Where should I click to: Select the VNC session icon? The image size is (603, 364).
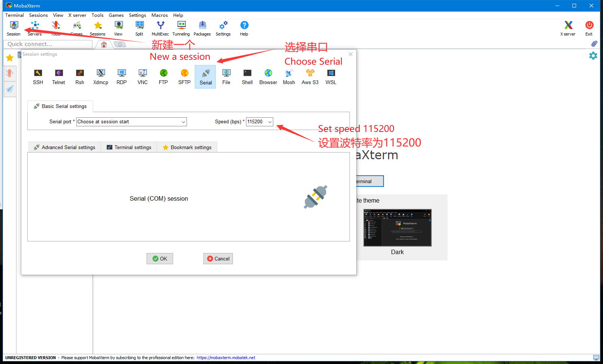(142, 77)
